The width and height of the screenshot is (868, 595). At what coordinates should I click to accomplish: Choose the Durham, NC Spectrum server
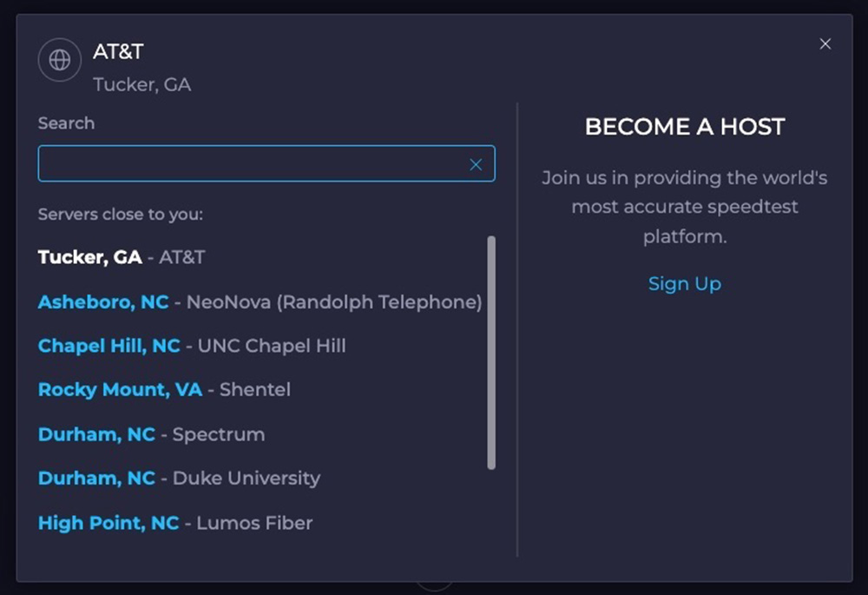pyautogui.click(x=151, y=434)
